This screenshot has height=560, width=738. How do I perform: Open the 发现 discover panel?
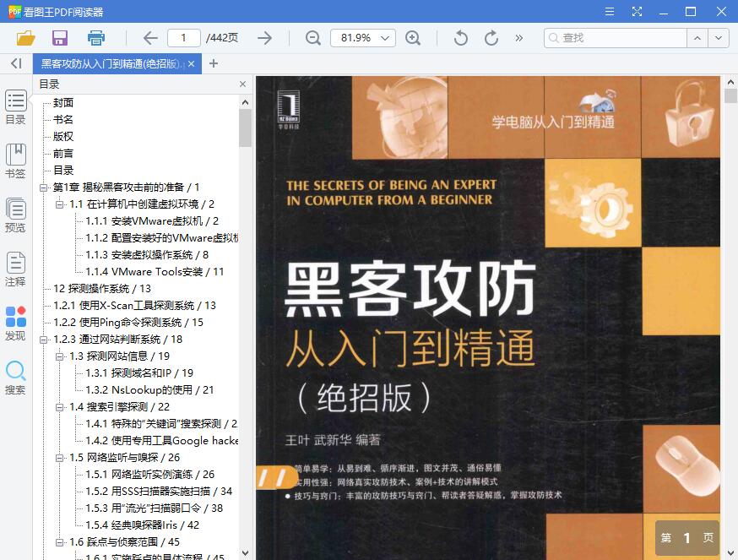[15, 322]
